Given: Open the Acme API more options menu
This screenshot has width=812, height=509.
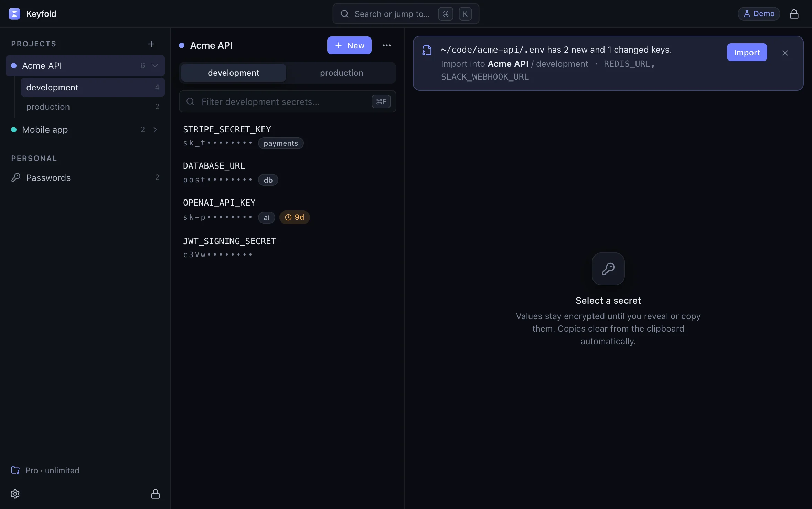Looking at the screenshot, I should coord(386,45).
